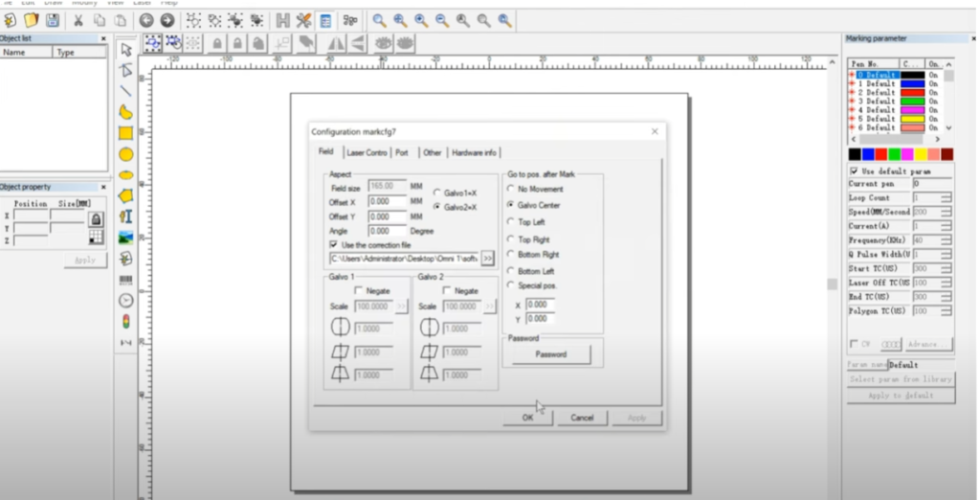
Task: Click the save floppy disk icon
Action: click(x=52, y=20)
